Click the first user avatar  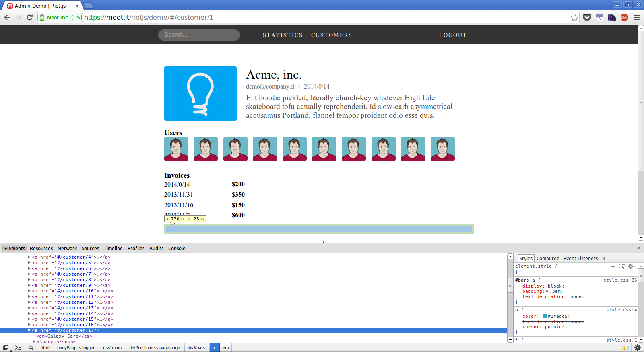[x=176, y=149]
